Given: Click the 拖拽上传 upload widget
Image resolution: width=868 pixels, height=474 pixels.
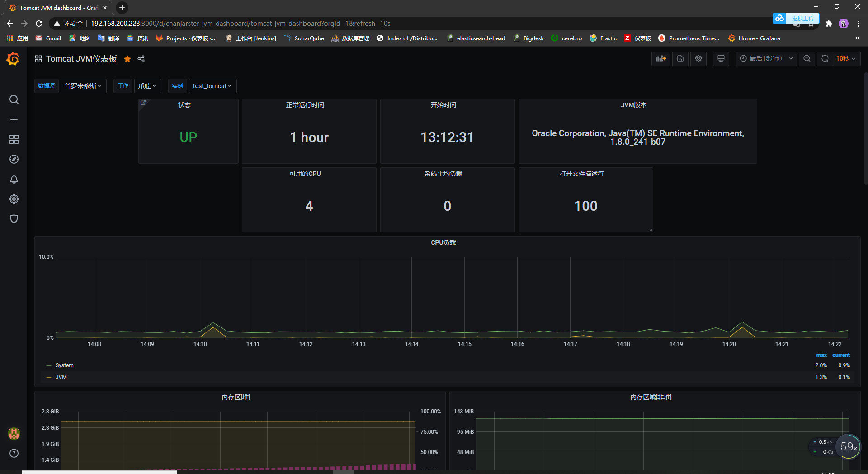Looking at the screenshot, I should 796,18.
